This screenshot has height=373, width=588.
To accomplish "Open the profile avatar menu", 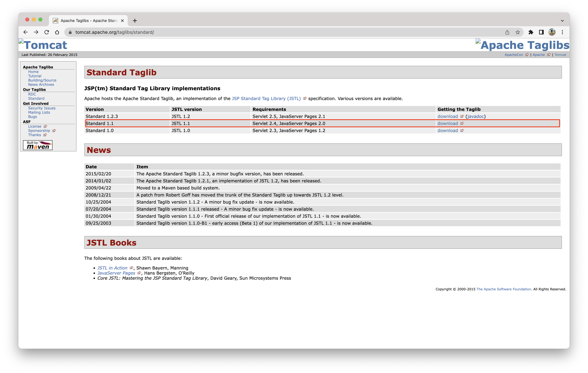I will coord(552,32).
